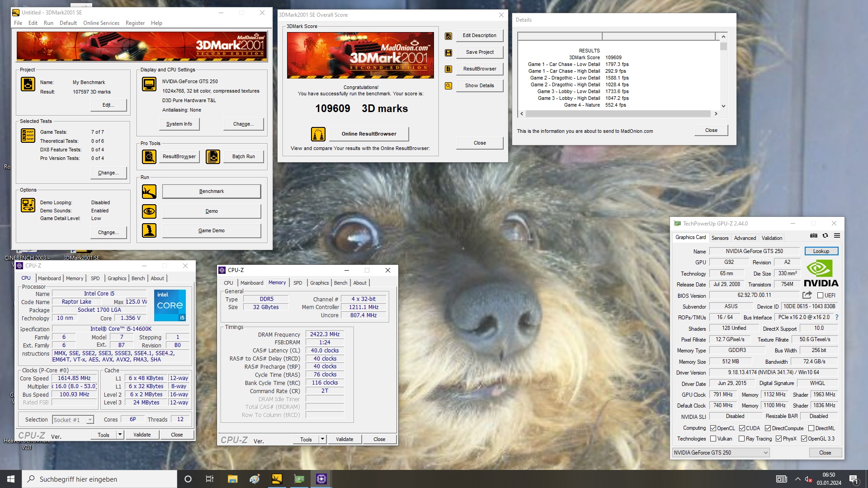Open Windows Start menu
Screen dimensions: 868x488
[11, 479]
